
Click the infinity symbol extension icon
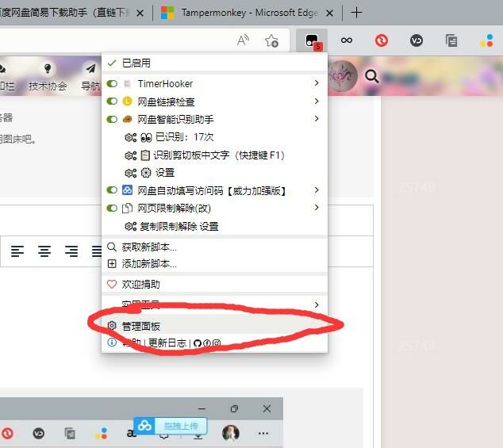[x=347, y=40]
